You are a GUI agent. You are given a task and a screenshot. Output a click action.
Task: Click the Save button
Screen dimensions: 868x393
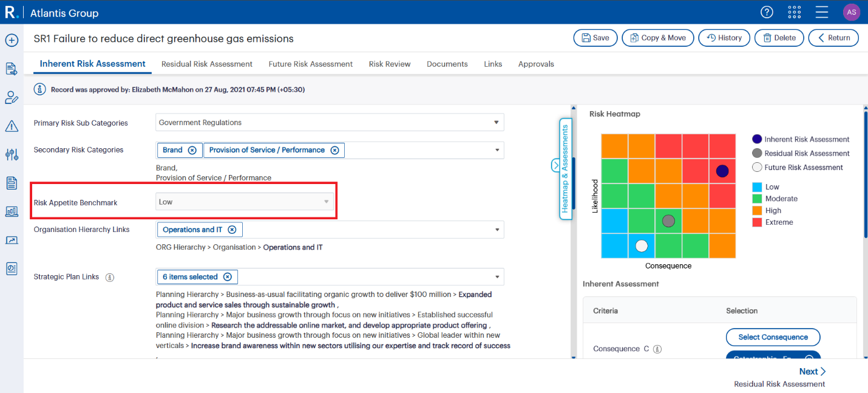click(x=595, y=38)
